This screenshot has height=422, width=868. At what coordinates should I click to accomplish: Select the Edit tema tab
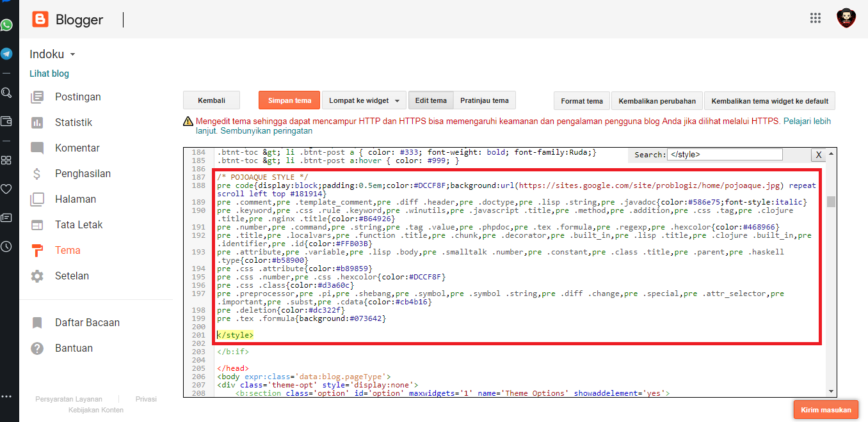[431, 100]
